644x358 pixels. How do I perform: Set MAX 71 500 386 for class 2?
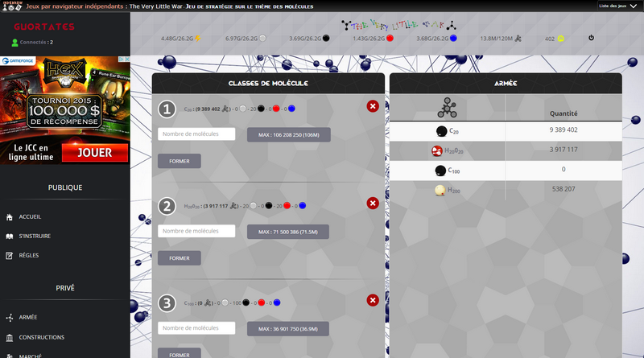[288, 232]
